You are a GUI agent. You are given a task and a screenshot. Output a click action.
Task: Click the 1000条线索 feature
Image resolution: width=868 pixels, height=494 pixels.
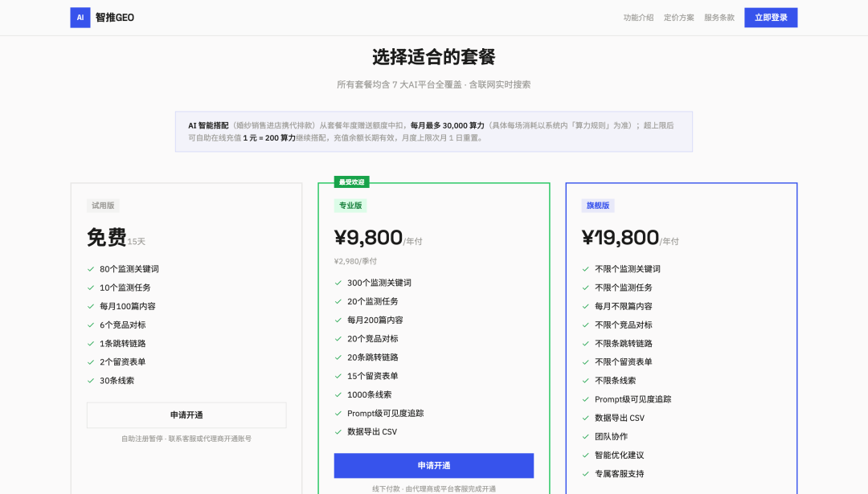pos(369,395)
